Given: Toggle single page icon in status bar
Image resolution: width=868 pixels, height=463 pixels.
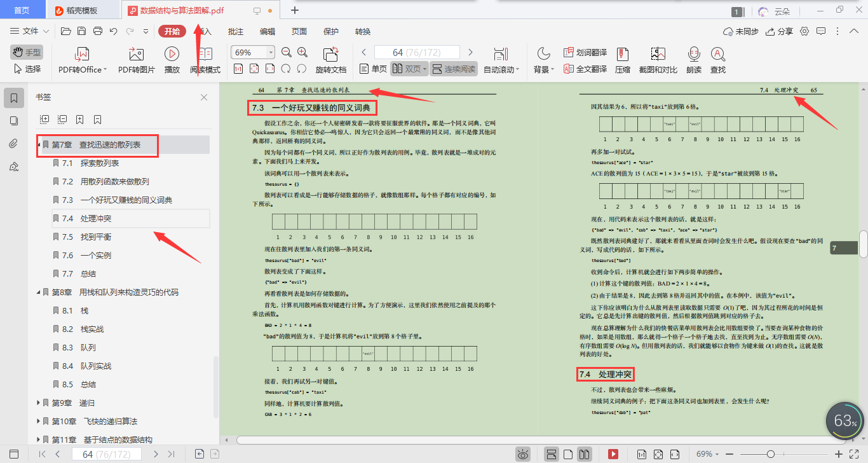Looking at the screenshot, I should [x=568, y=454].
